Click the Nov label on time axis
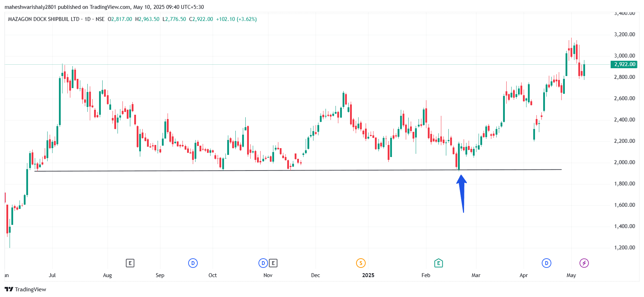The height and width of the screenshot is (297, 644). click(268, 275)
